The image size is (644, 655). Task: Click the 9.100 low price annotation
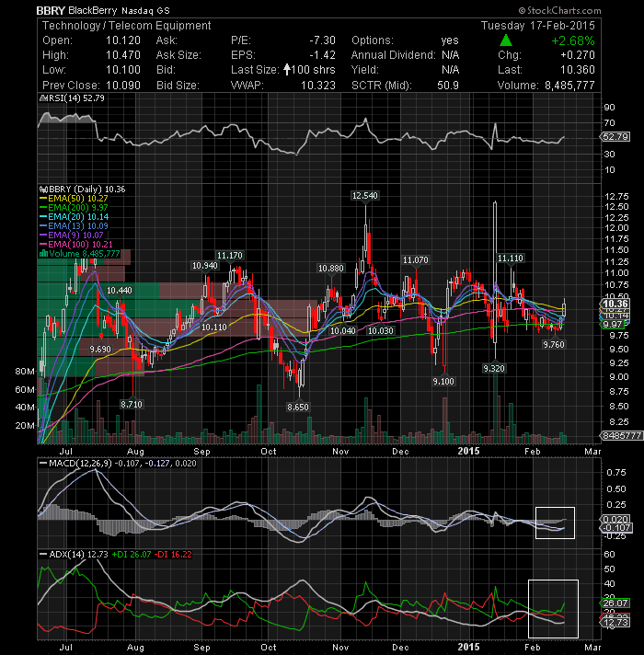[x=443, y=382]
